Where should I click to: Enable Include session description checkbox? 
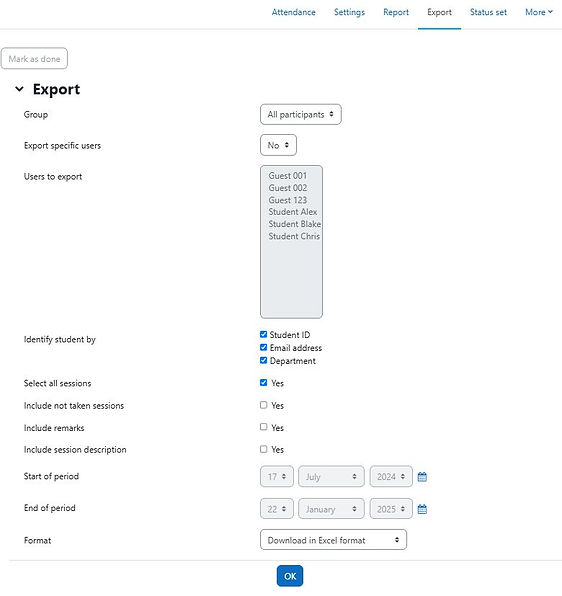(x=263, y=449)
